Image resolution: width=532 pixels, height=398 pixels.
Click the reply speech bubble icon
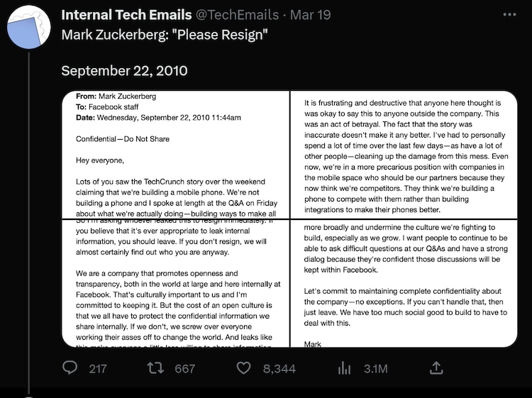(x=70, y=367)
